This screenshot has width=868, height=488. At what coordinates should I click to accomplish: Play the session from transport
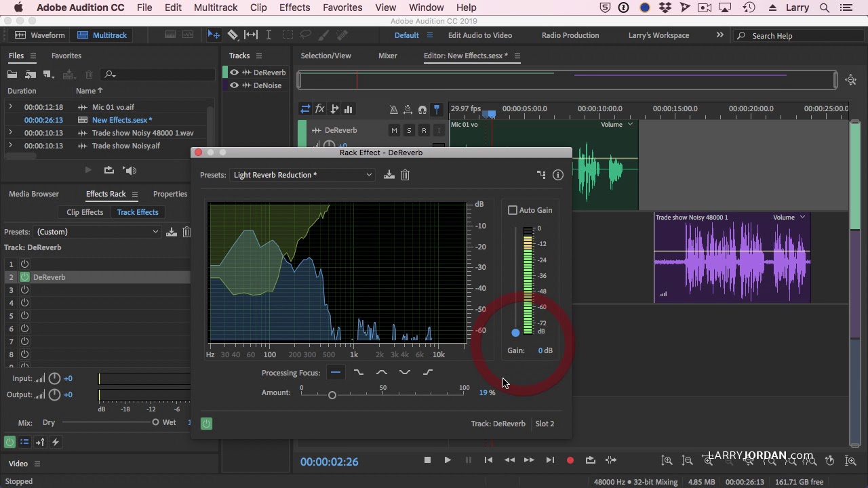(x=448, y=460)
